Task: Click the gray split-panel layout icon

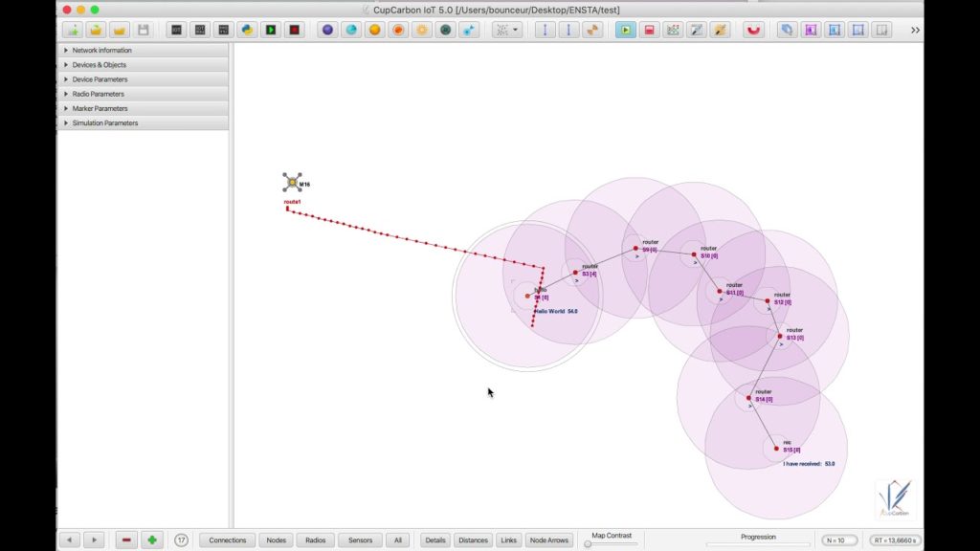Action: point(881,30)
